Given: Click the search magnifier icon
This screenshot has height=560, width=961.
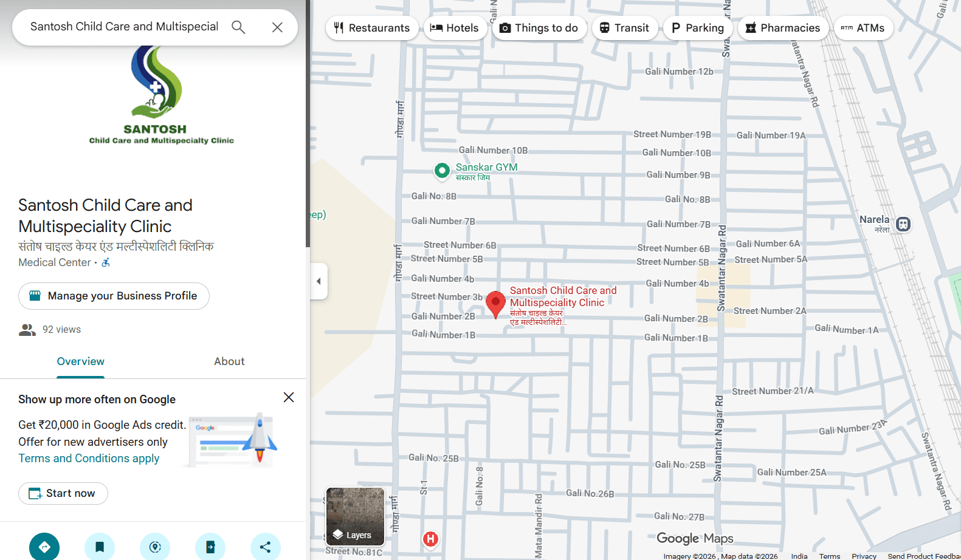Looking at the screenshot, I should pyautogui.click(x=238, y=27).
